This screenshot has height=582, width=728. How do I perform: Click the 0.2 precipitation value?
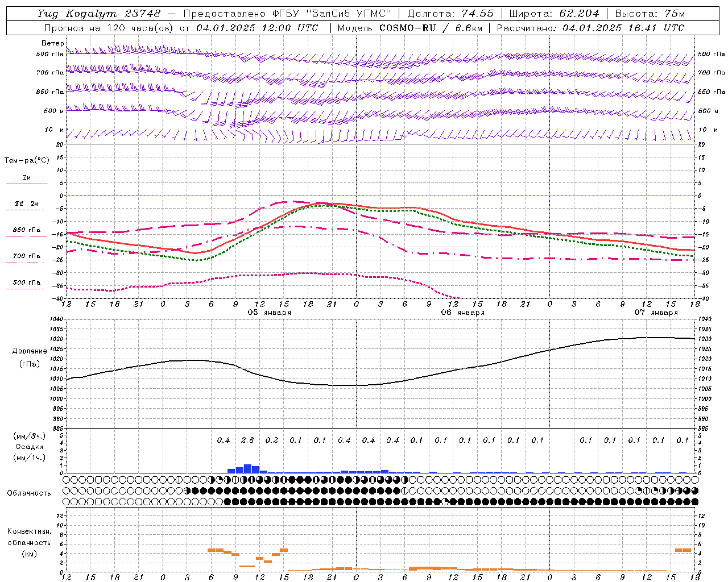[x=272, y=440]
